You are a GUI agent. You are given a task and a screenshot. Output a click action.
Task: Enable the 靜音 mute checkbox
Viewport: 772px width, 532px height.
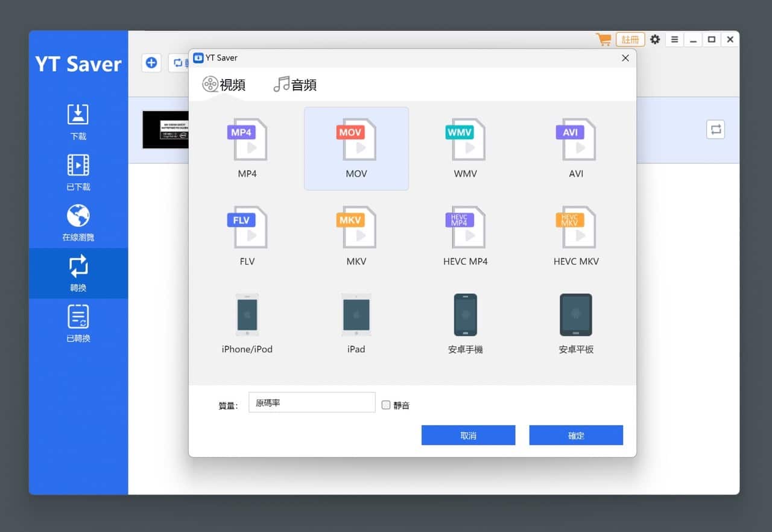pyautogui.click(x=386, y=405)
